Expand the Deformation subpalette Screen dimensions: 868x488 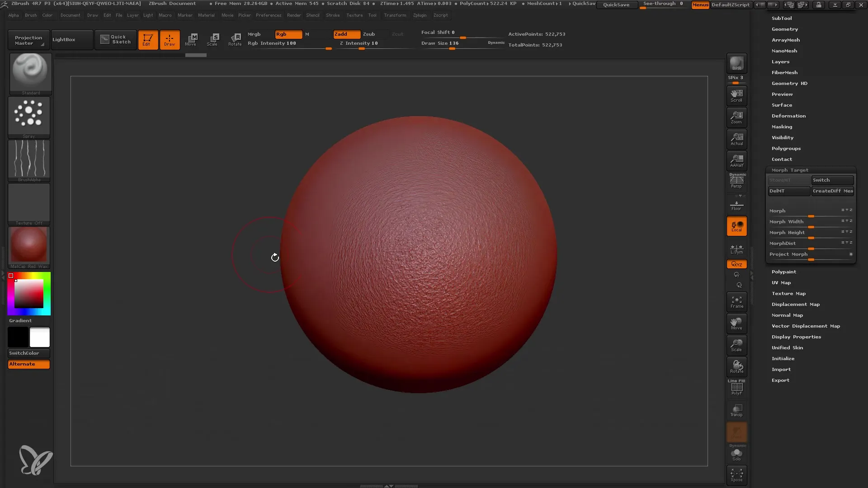[x=789, y=116]
